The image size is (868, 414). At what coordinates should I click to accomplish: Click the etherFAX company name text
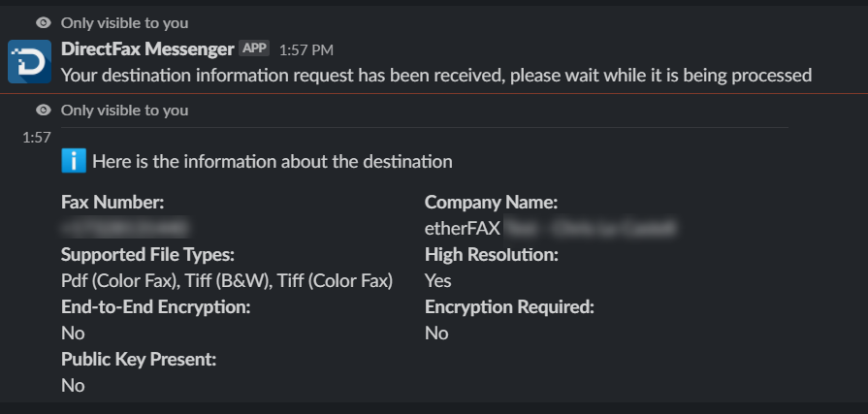pyautogui.click(x=463, y=229)
